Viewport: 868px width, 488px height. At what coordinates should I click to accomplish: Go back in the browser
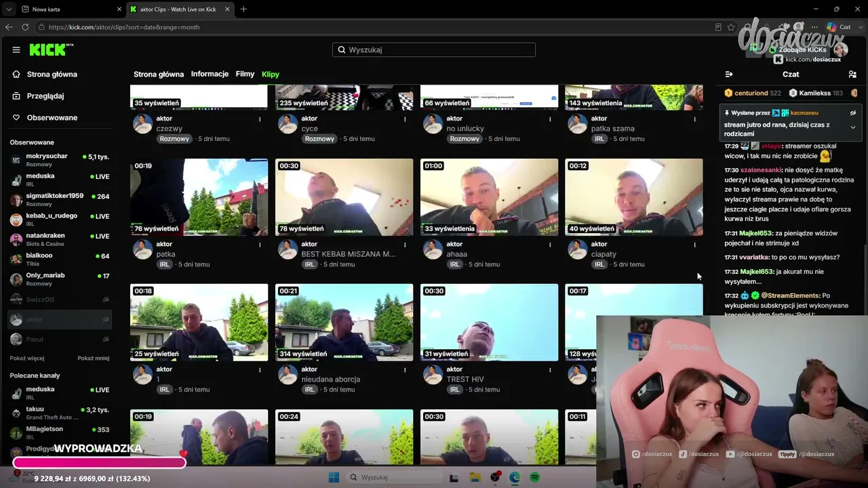pyautogui.click(x=9, y=27)
